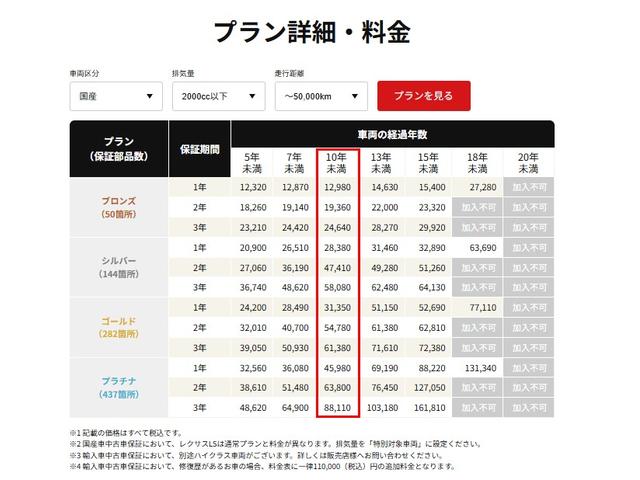Select the 20年未満 column header
640x480 pixels.
[529, 163]
